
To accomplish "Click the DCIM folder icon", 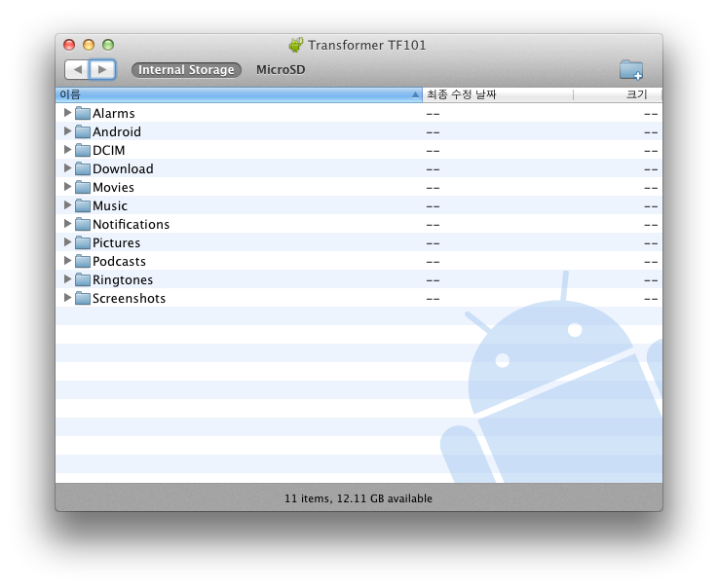I will (83, 151).
